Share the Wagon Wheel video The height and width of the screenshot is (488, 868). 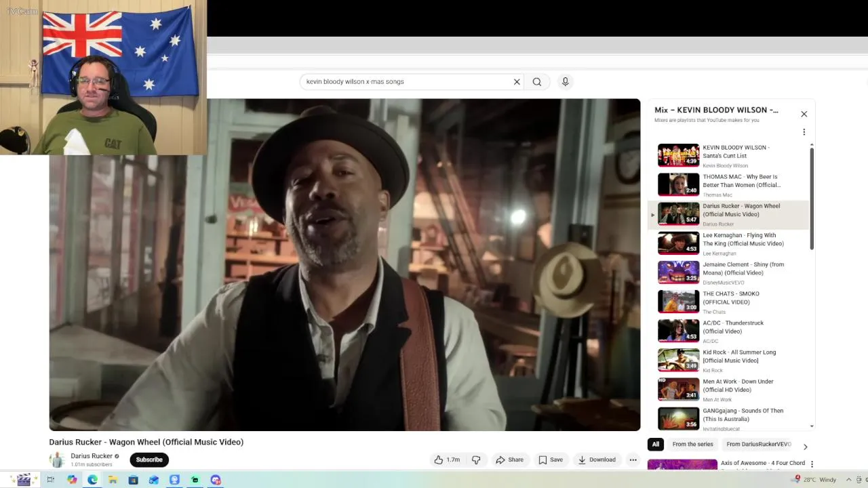click(x=509, y=460)
